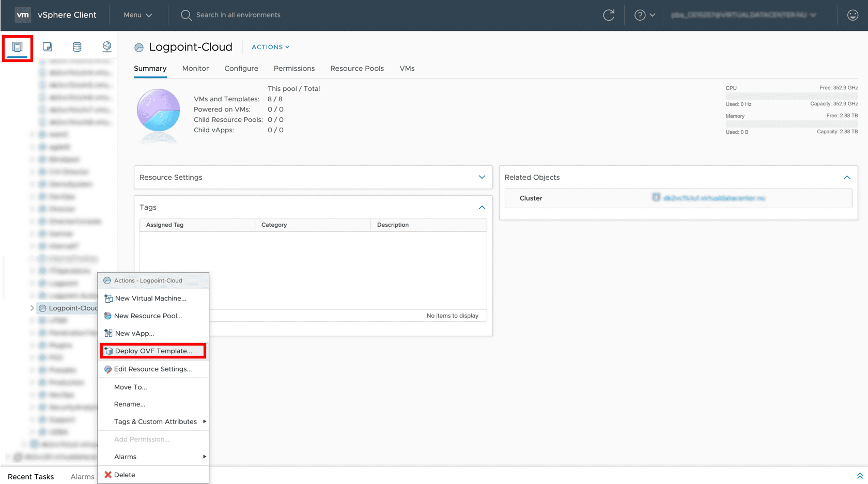Image resolution: width=868 pixels, height=484 pixels.
Task: Select Deploy OVF Template from context menu
Action: click(153, 351)
